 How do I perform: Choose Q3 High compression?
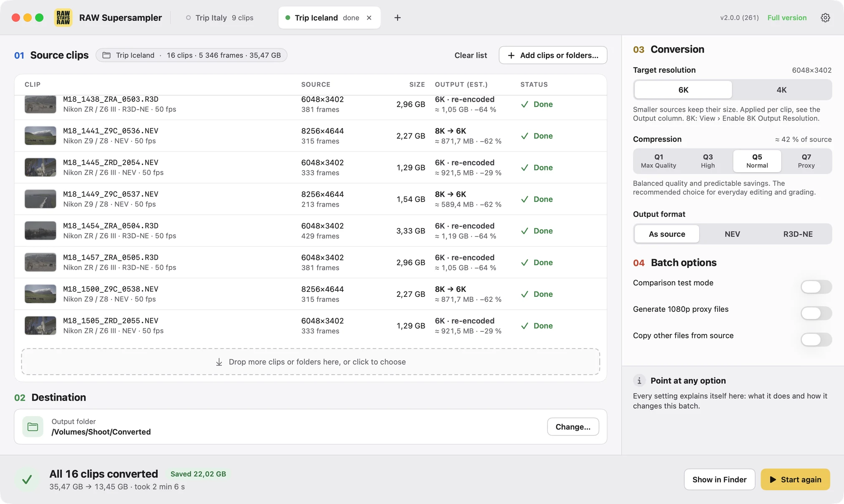pos(708,161)
